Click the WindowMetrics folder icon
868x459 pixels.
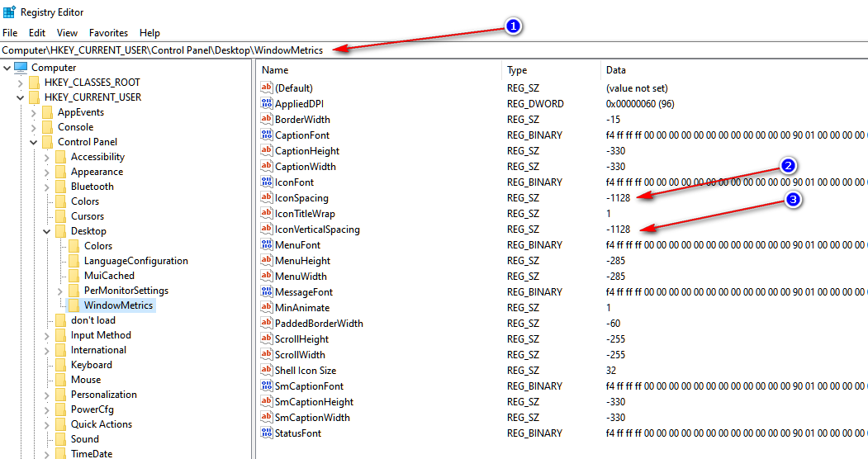point(74,305)
